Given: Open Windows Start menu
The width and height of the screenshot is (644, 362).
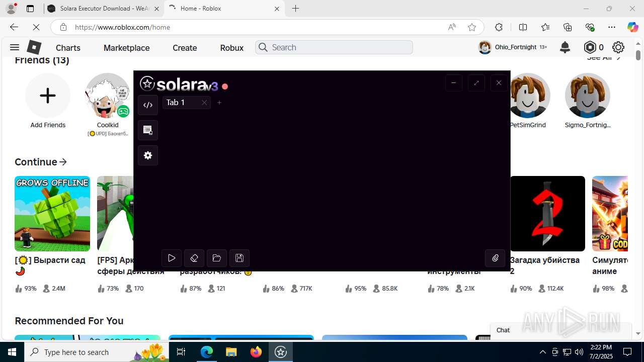Looking at the screenshot, I should (12, 352).
